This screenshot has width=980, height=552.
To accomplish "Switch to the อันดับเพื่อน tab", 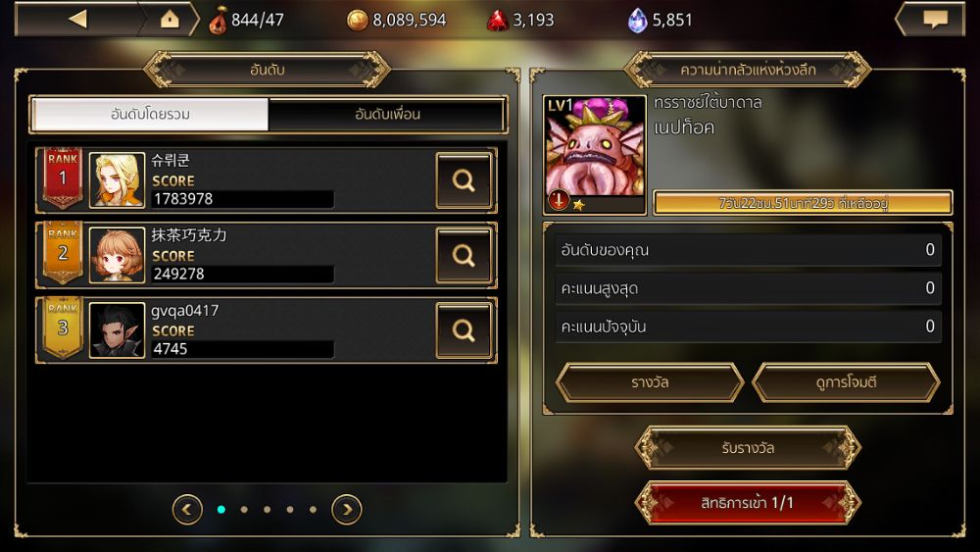I will coord(387,114).
